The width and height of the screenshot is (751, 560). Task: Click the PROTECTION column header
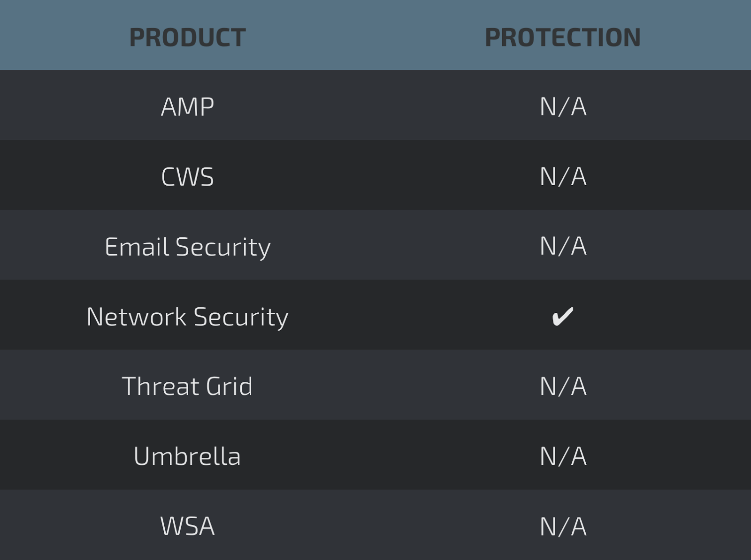562,38
